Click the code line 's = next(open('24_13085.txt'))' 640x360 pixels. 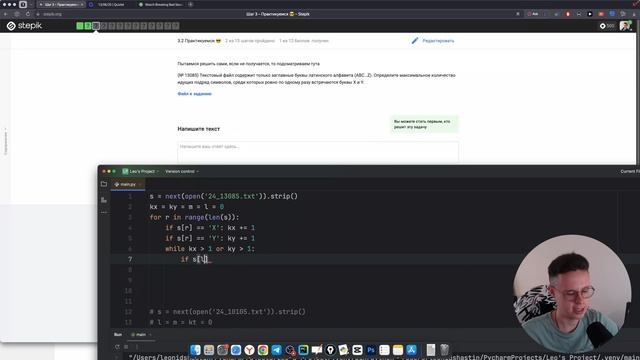point(223,196)
